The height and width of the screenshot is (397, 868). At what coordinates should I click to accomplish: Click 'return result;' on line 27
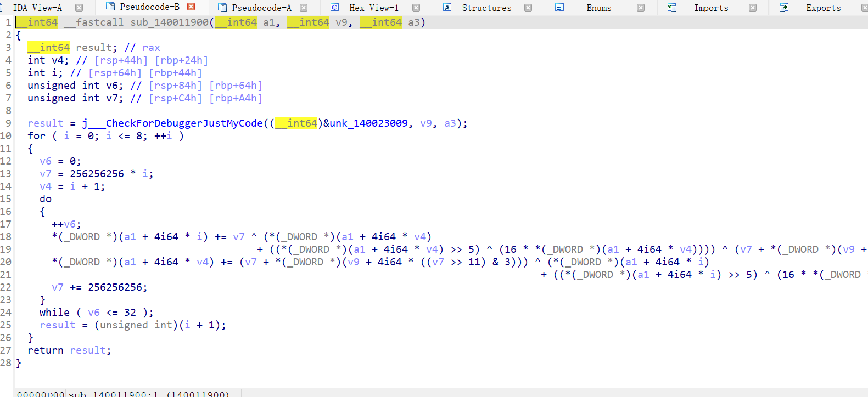click(x=70, y=350)
